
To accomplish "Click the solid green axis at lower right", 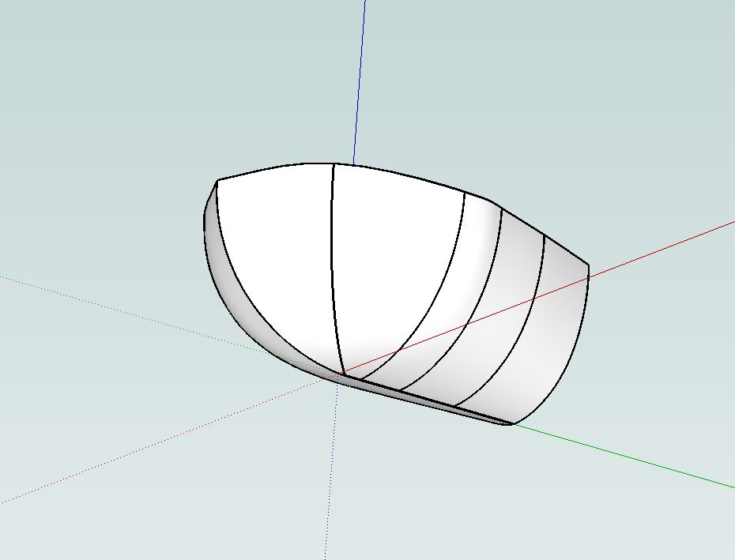I will pos(632,458).
